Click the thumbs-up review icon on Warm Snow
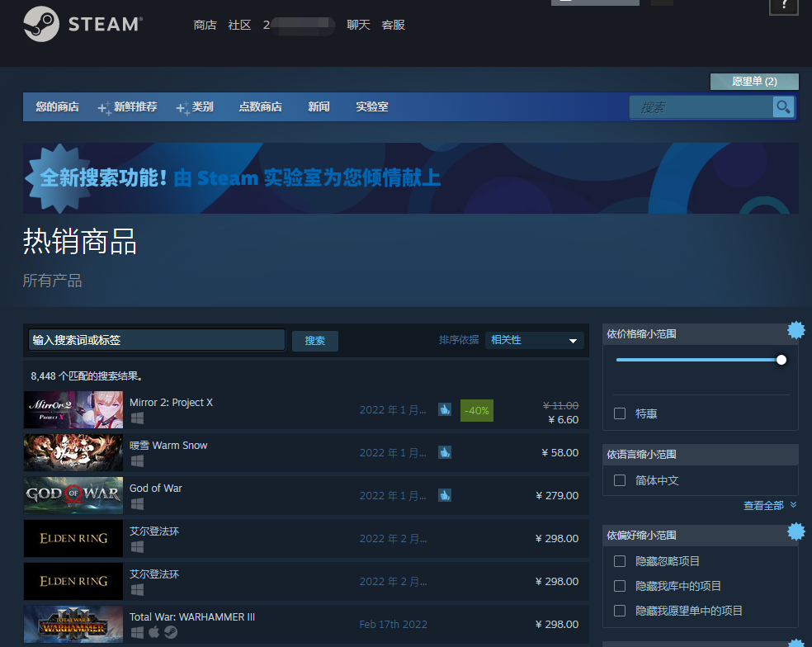The image size is (812, 647). pos(444,453)
